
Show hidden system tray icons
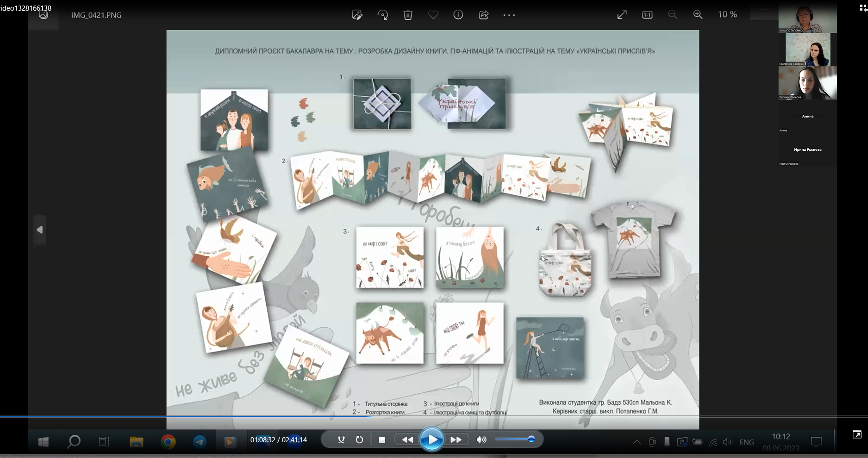pyautogui.click(x=637, y=442)
